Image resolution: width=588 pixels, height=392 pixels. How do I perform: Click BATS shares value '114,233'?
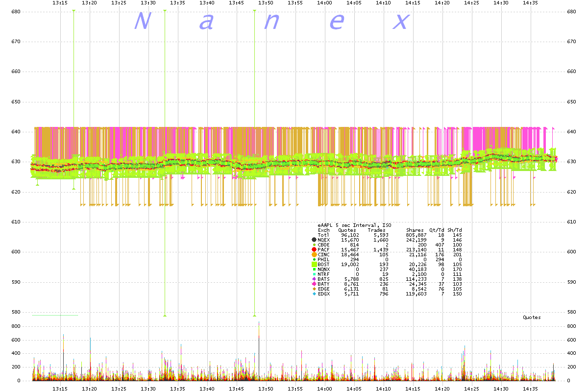coord(416,279)
